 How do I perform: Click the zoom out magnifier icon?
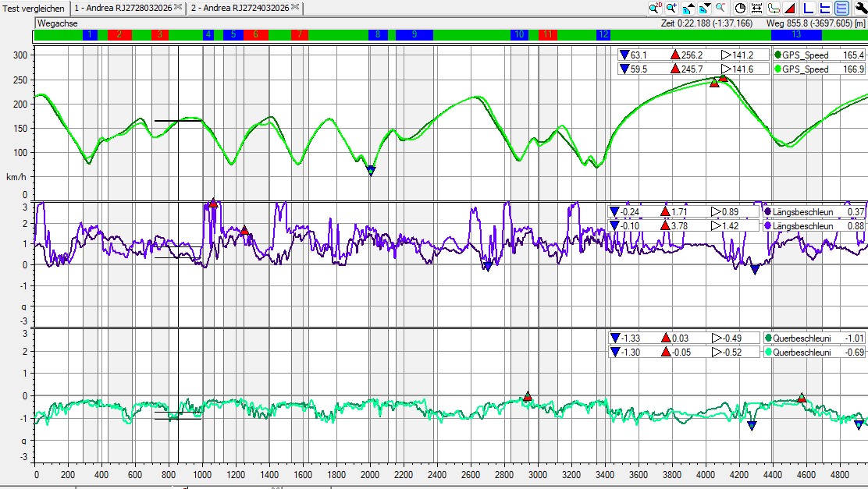click(720, 8)
